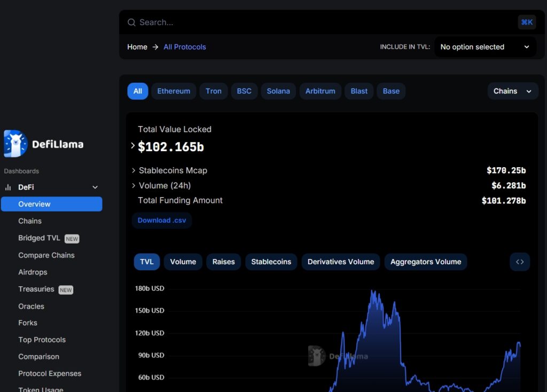Toggle the Raises chart series
547x392 pixels.
coord(224,262)
